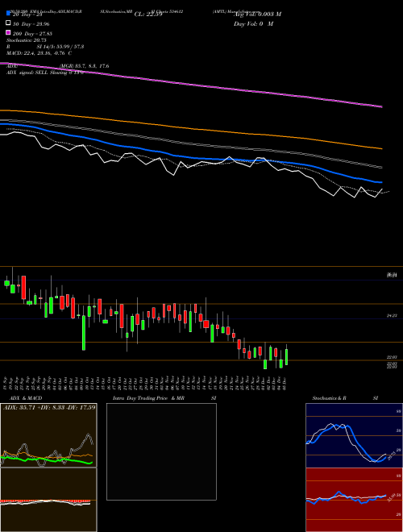Click the last green candlestick of the chart
This screenshot has width=403, height=532.
click(x=287, y=357)
